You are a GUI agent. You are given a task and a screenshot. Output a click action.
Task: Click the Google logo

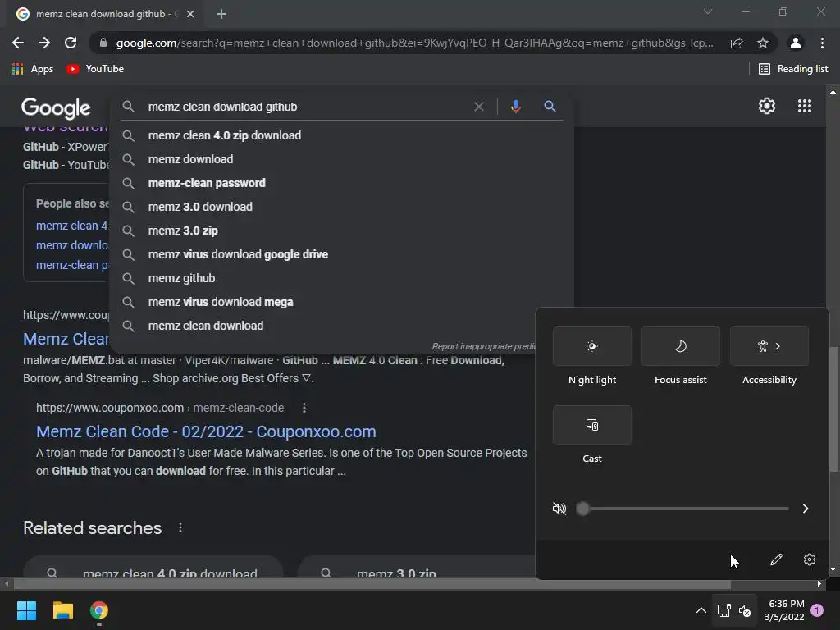tap(56, 108)
